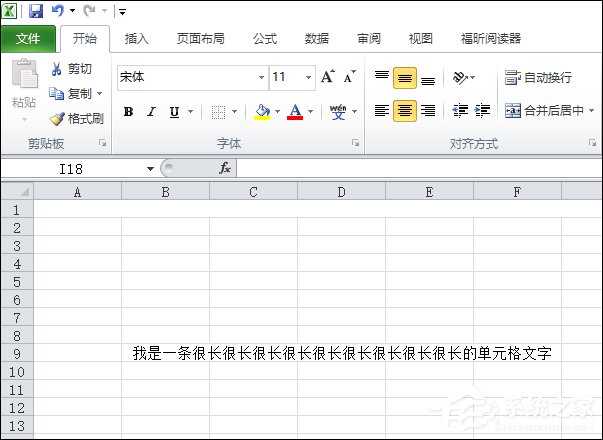Click the Undo arrow icon
Image resolution: width=603 pixels, height=440 pixels.
[58, 11]
